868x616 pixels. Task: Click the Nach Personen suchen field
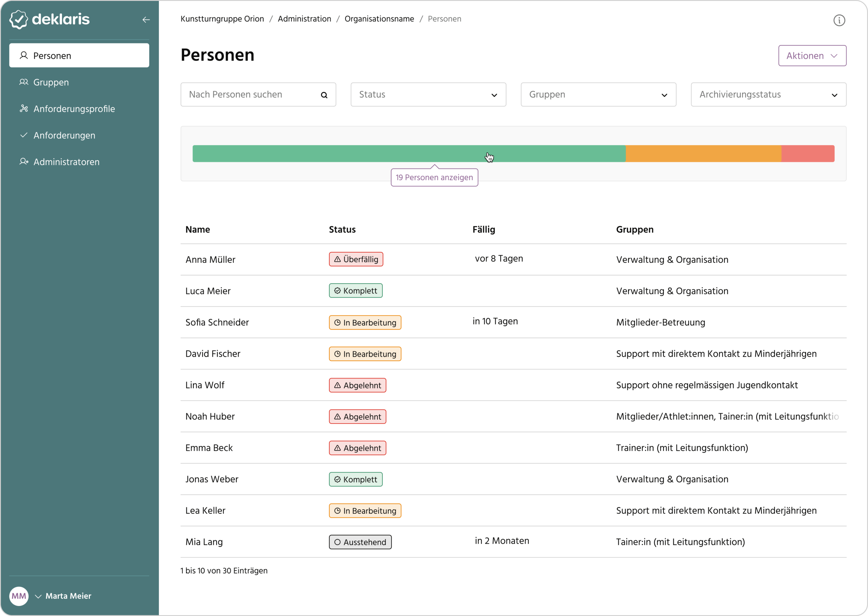[250, 95]
